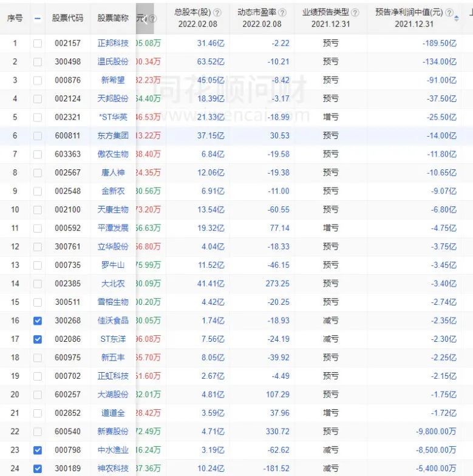
Task: Open 罗牛山 stock link
Action: [113, 265]
